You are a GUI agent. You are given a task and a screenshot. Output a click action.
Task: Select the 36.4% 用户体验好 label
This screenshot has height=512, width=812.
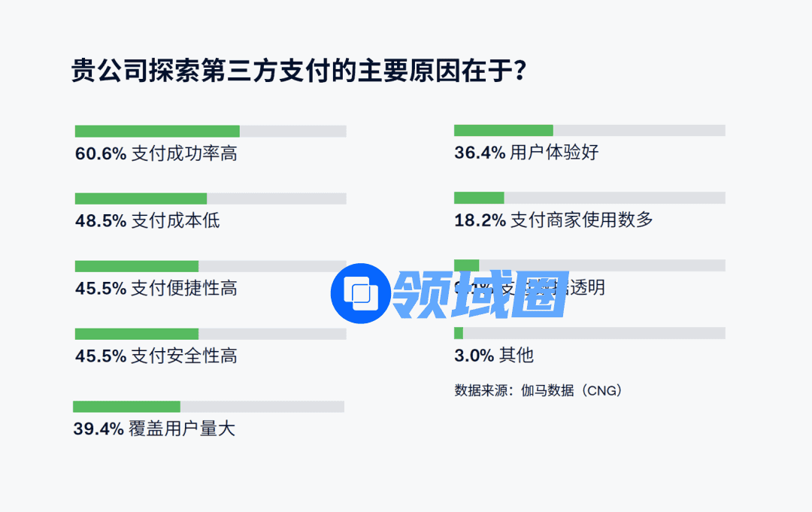click(x=526, y=153)
